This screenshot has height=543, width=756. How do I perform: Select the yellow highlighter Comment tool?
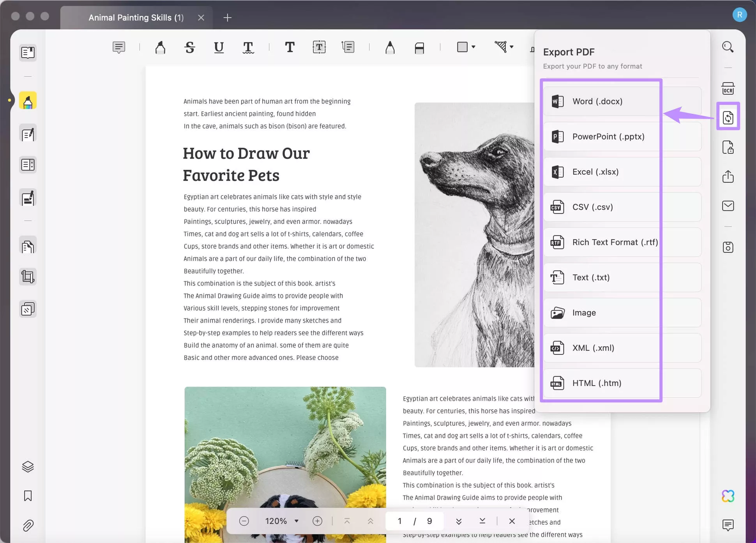point(28,101)
